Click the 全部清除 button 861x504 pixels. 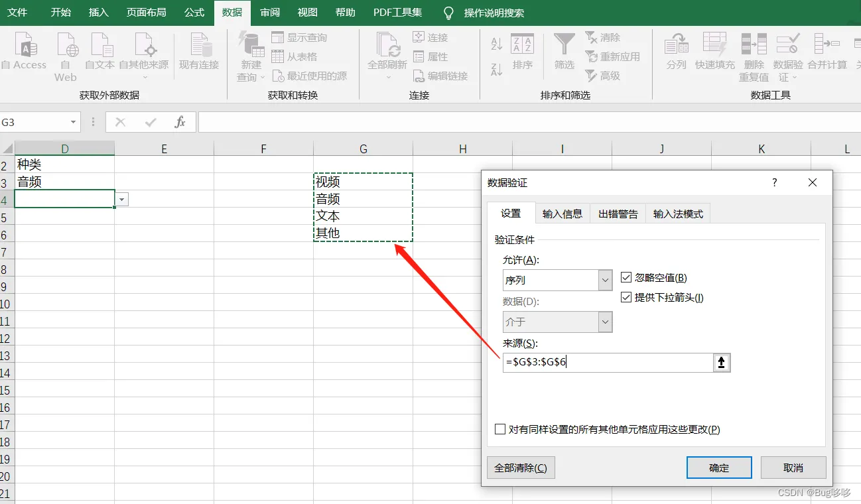click(x=521, y=468)
